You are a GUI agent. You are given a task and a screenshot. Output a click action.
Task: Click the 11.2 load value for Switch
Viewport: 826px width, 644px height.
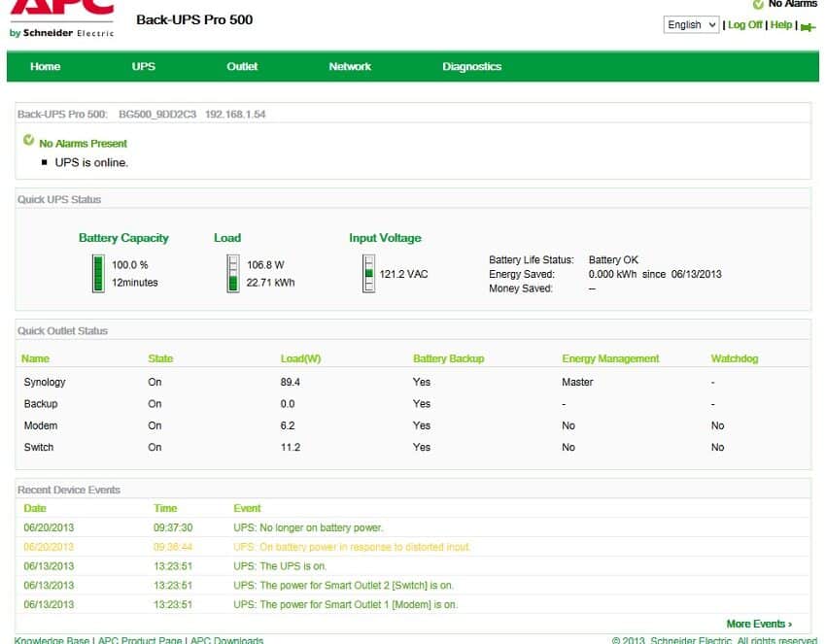pyautogui.click(x=291, y=447)
